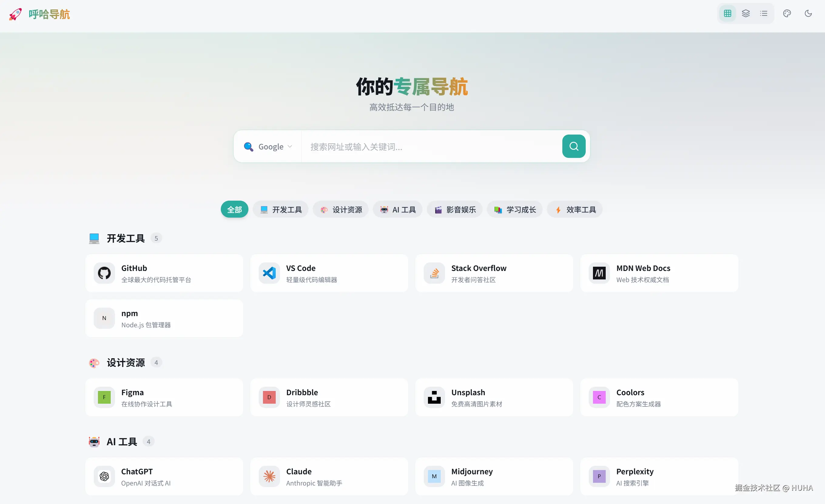Open the Stack Overflow link card
The height and width of the screenshot is (504, 825).
point(494,273)
